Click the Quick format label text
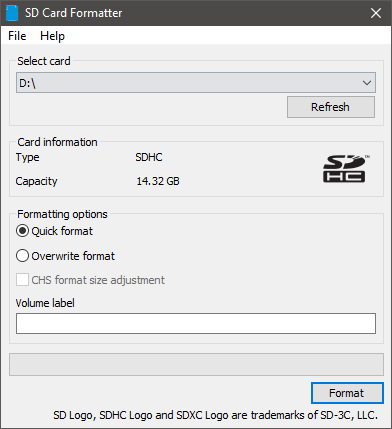 pos(62,231)
